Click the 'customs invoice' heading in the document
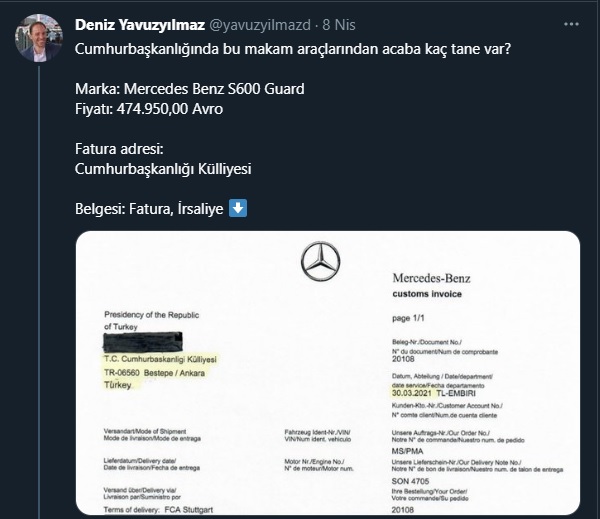 pos(422,295)
